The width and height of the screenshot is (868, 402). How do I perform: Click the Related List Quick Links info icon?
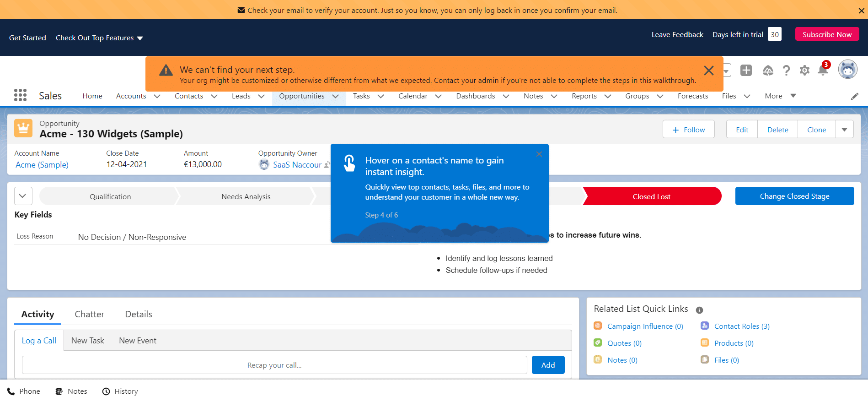pyautogui.click(x=699, y=310)
